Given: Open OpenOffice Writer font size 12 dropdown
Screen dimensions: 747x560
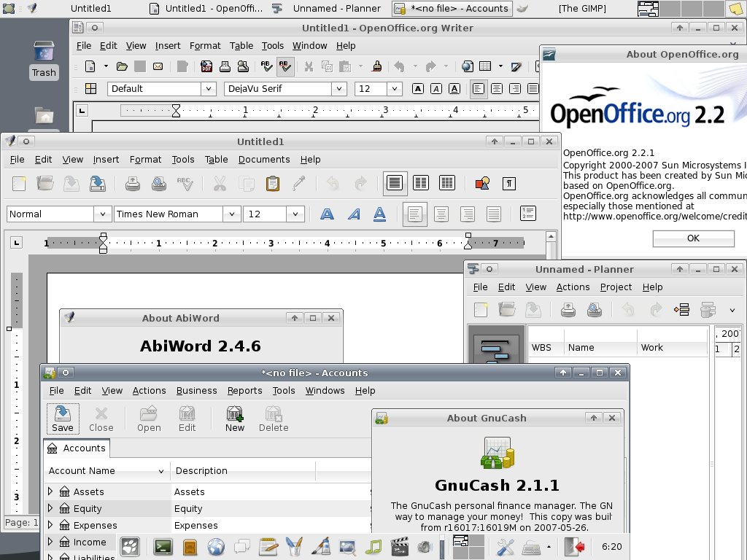Looking at the screenshot, I should (x=395, y=88).
